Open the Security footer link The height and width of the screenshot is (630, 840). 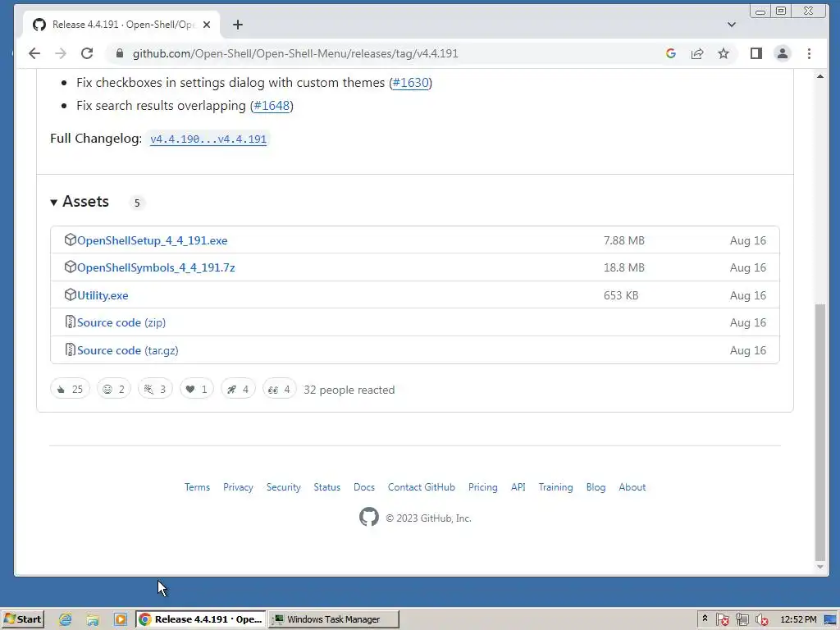[x=283, y=487]
